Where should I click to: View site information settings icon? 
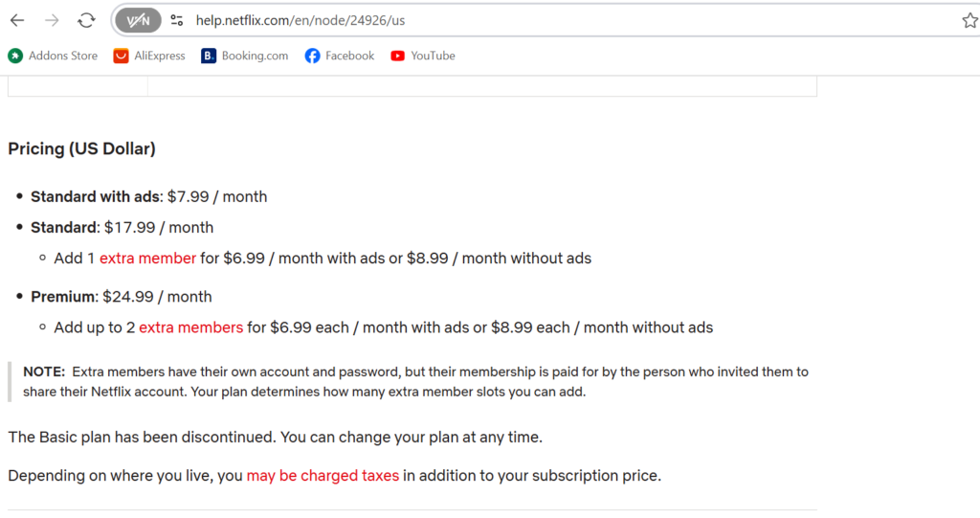(177, 21)
